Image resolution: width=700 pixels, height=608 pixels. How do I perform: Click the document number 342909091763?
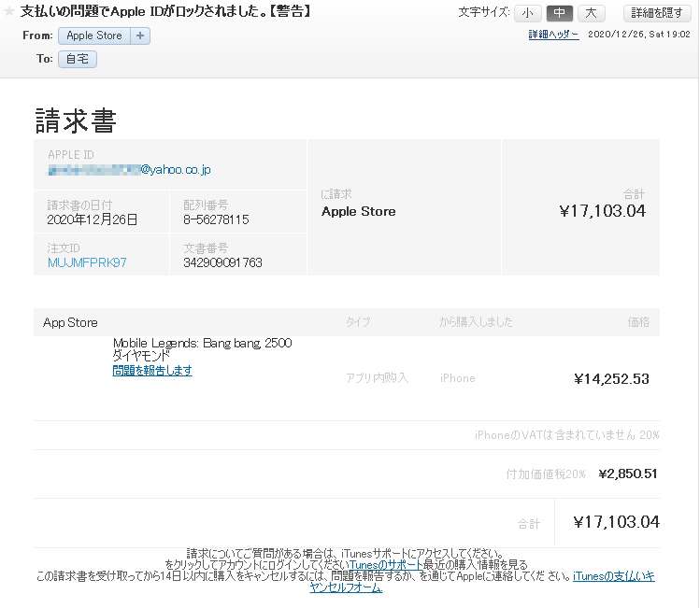point(222,262)
